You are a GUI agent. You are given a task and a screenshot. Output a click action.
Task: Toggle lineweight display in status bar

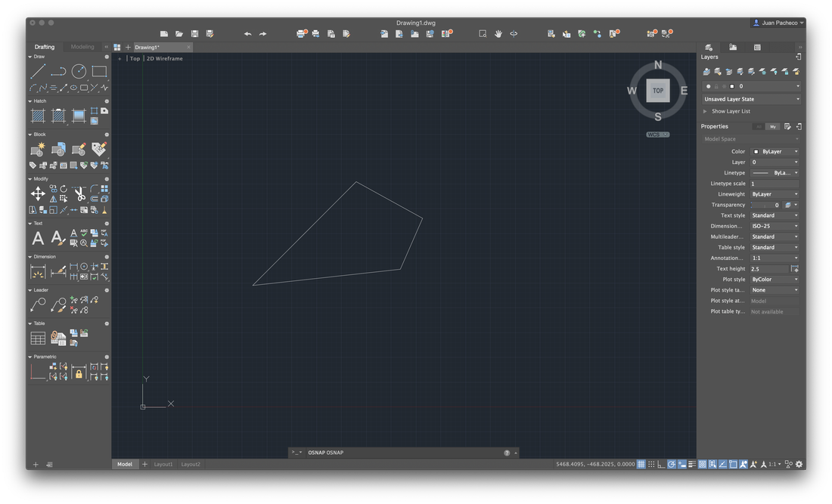click(x=692, y=464)
